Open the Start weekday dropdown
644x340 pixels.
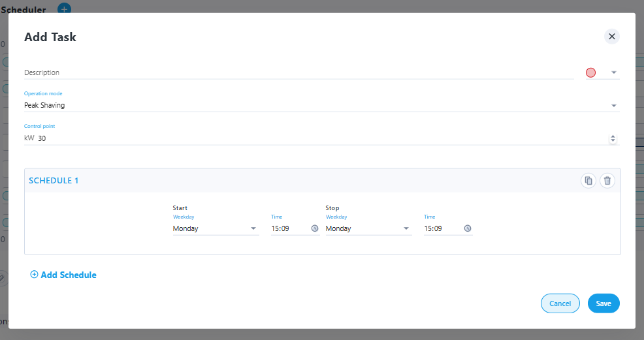[x=216, y=229]
